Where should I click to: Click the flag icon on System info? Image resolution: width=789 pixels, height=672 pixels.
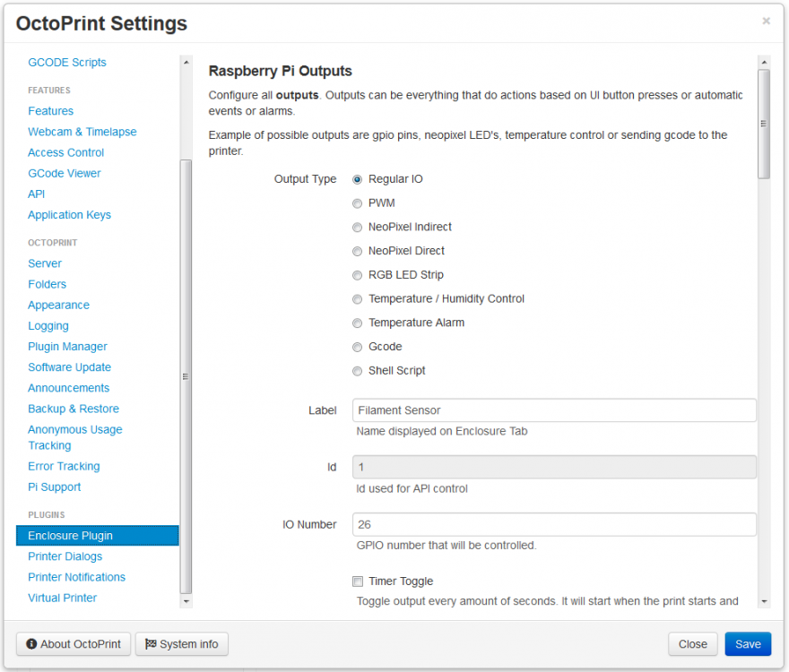point(151,644)
